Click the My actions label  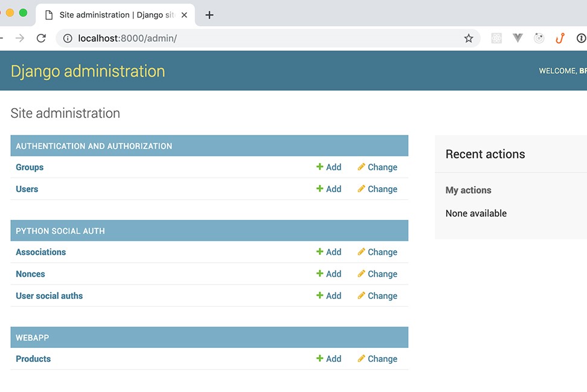tap(468, 190)
